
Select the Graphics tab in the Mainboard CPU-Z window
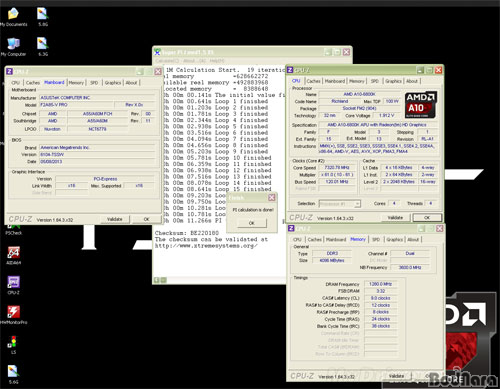[x=113, y=83]
